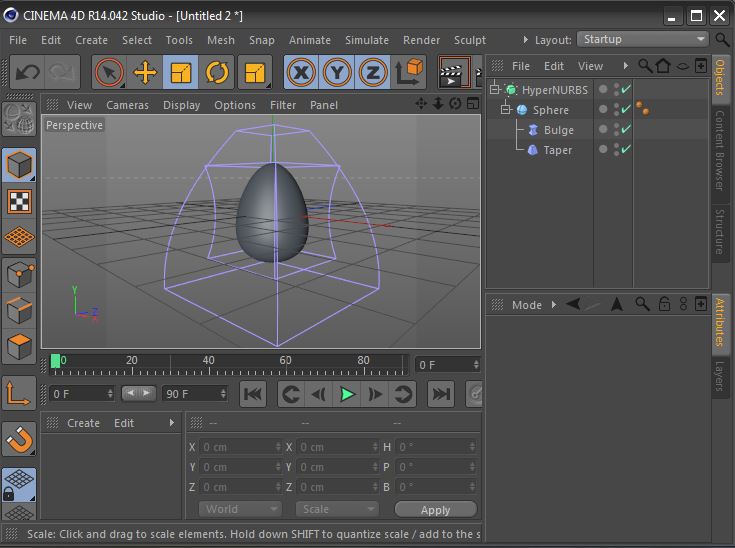Viewport: 735px width, 548px height.
Task: Toggle X-axis lock button
Action: pyautogui.click(x=301, y=72)
